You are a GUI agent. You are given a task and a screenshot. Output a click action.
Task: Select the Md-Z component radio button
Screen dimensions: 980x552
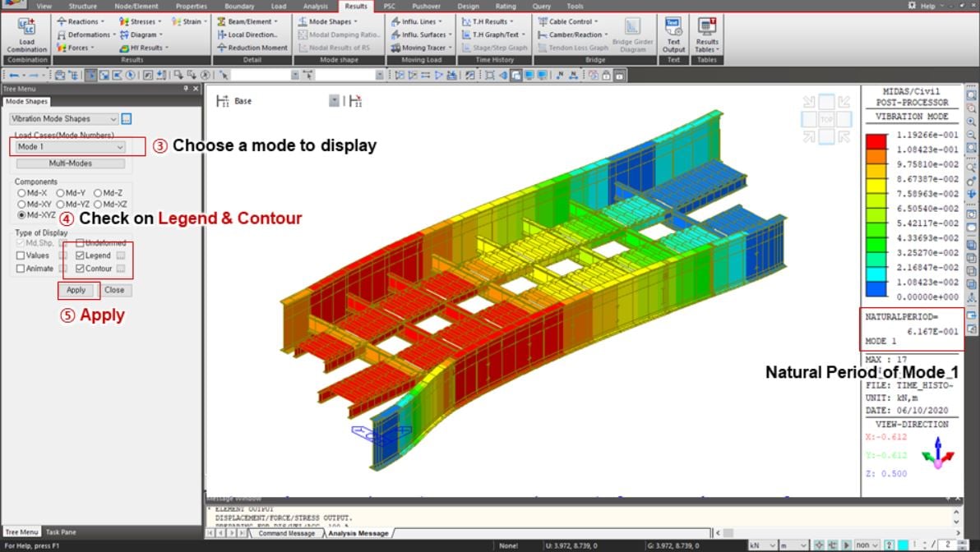coord(98,194)
